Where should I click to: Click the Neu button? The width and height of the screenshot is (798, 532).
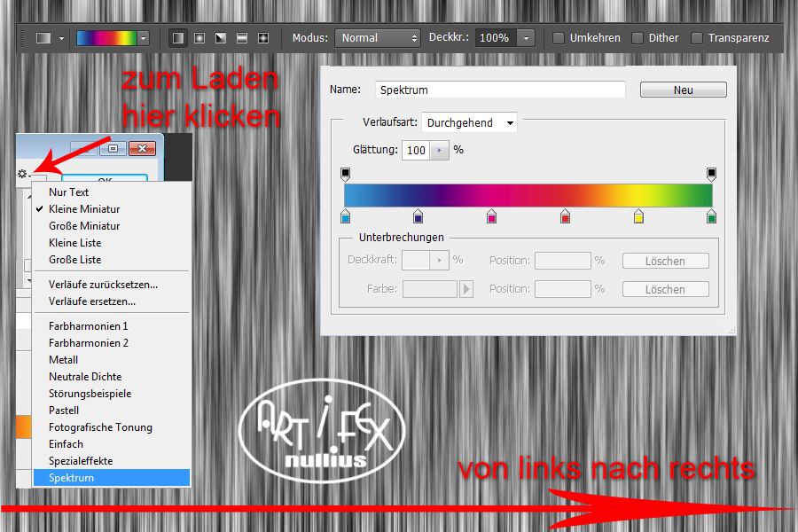(x=683, y=90)
